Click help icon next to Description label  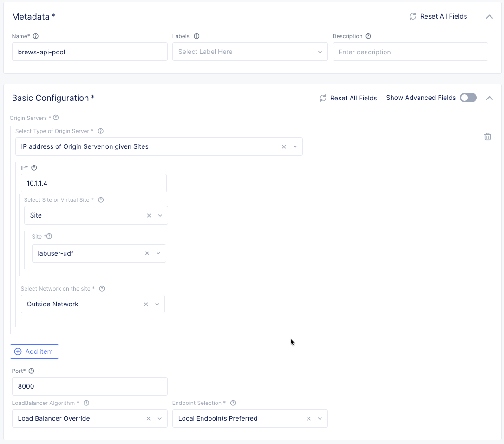(x=368, y=36)
